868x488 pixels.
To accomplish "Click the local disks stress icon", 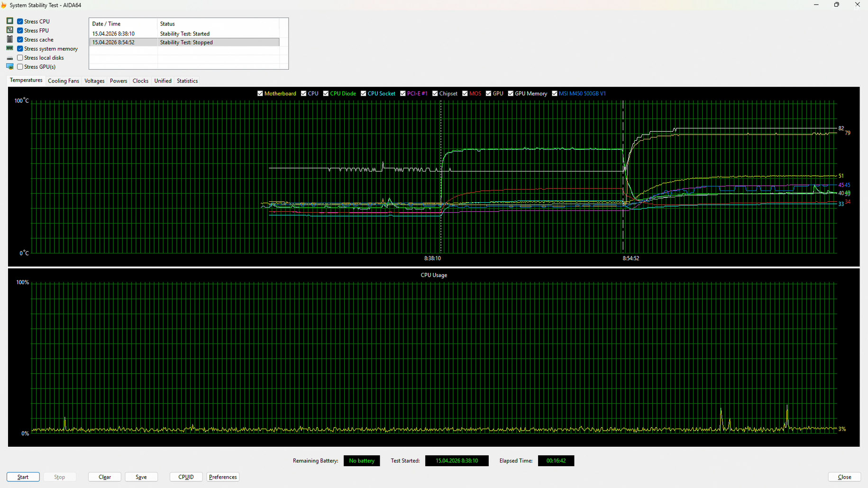I will 9,58.
